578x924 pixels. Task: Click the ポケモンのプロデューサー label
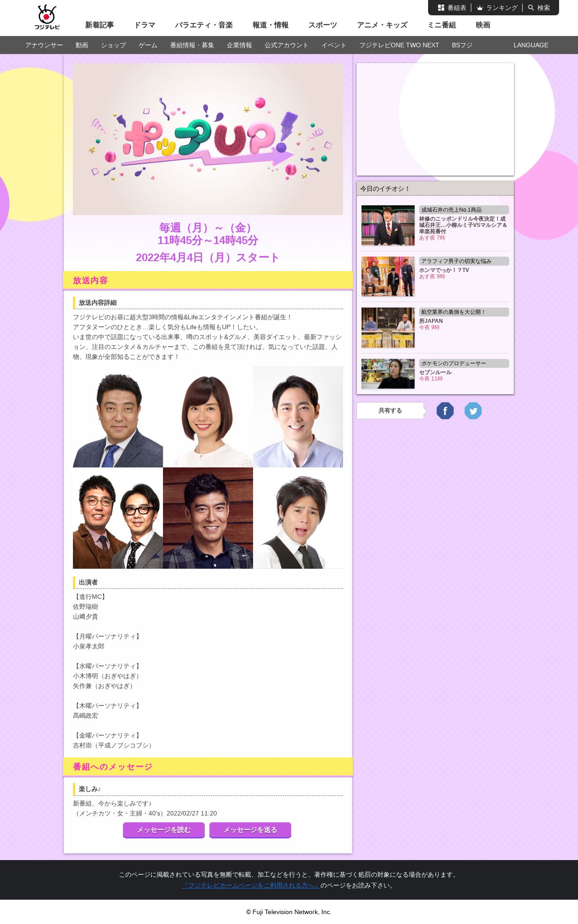[x=464, y=363]
